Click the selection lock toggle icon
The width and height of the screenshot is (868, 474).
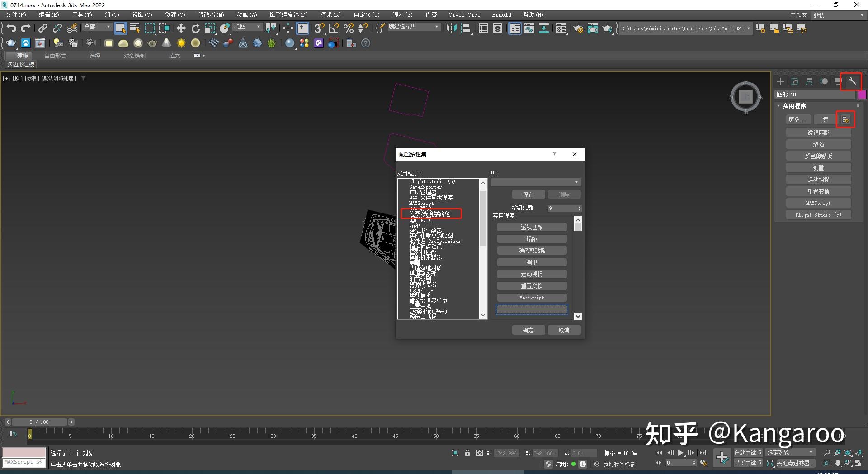tap(467, 453)
